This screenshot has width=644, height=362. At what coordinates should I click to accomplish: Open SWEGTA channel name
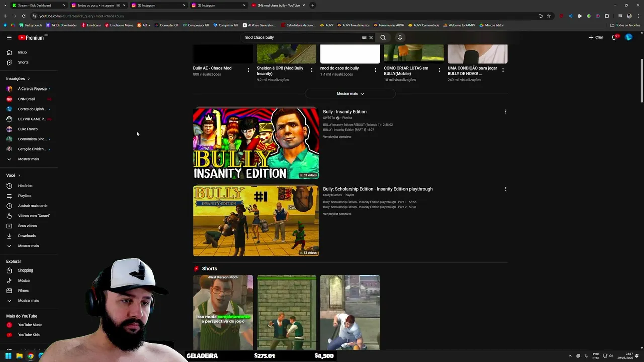point(329,118)
